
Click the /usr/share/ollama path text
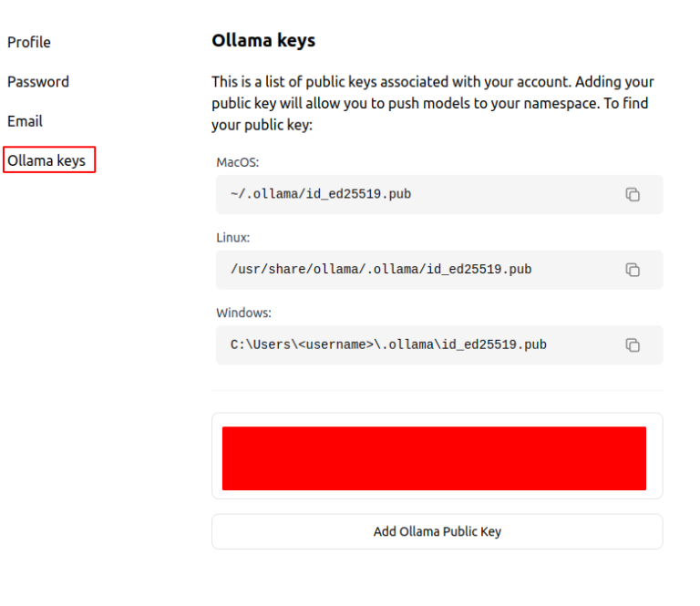tap(381, 270)
